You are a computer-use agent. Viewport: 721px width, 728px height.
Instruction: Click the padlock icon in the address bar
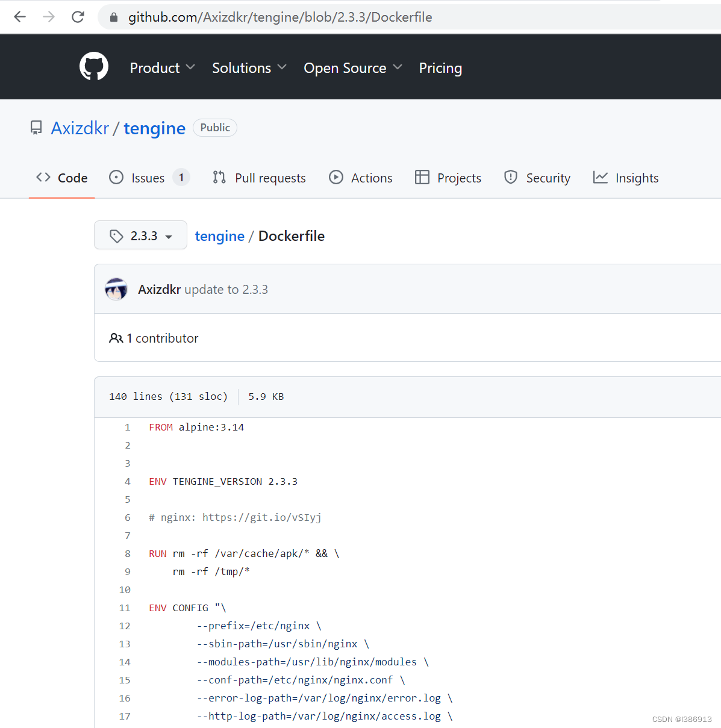113,17
